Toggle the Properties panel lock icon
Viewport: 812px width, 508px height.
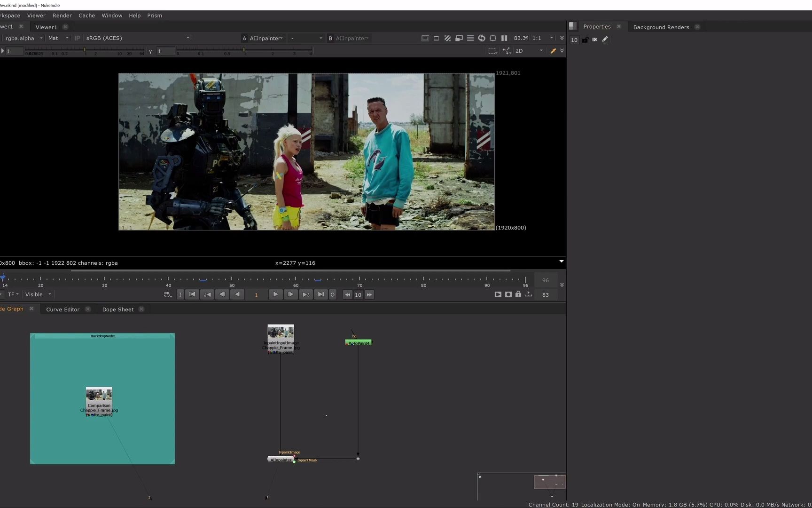coord(585,40)
